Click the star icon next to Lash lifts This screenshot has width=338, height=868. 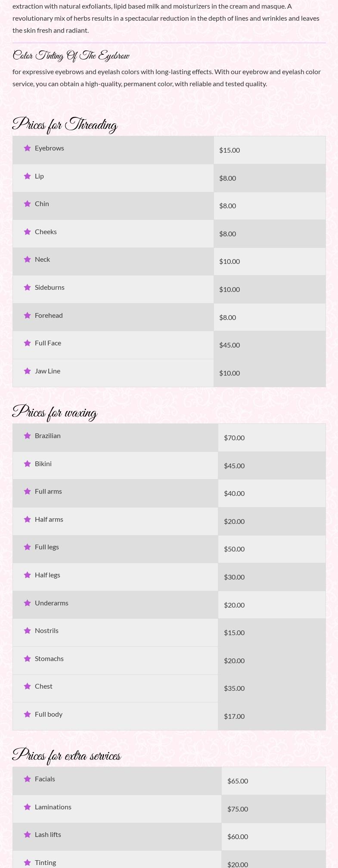[x=28, y=835]
